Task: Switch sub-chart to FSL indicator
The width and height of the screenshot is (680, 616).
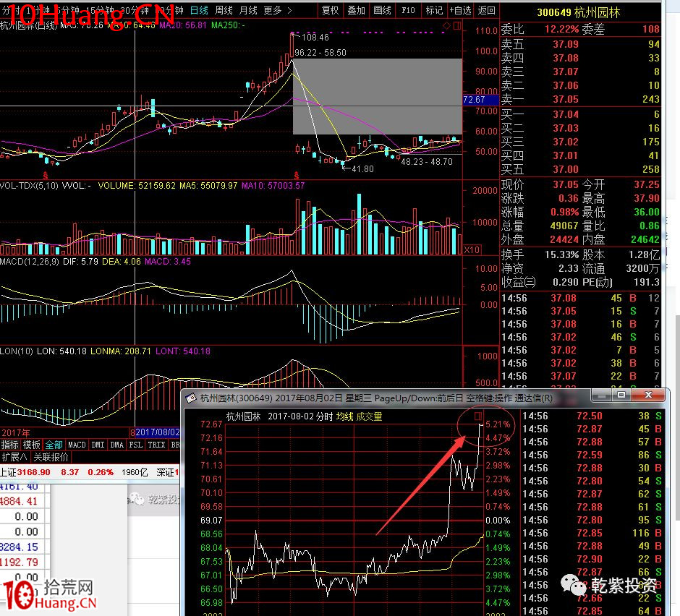Action: [x=136, y=445]
